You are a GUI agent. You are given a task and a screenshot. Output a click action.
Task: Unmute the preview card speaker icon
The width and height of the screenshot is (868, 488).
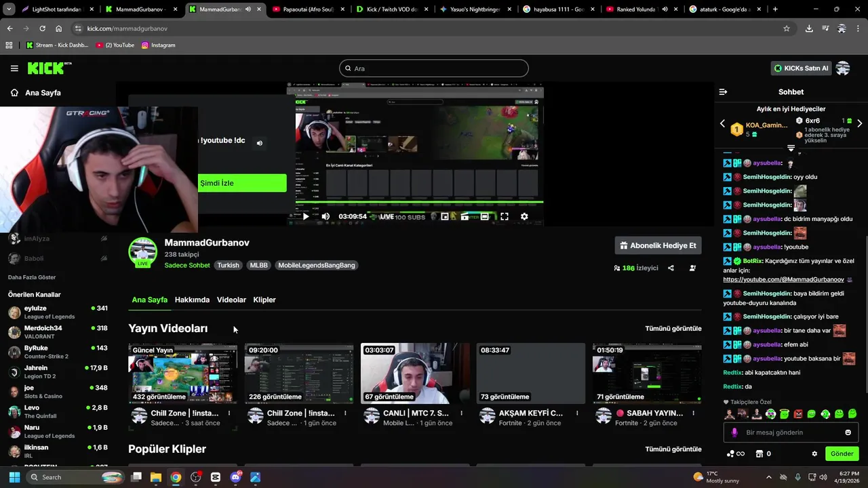tap(259, 143)
